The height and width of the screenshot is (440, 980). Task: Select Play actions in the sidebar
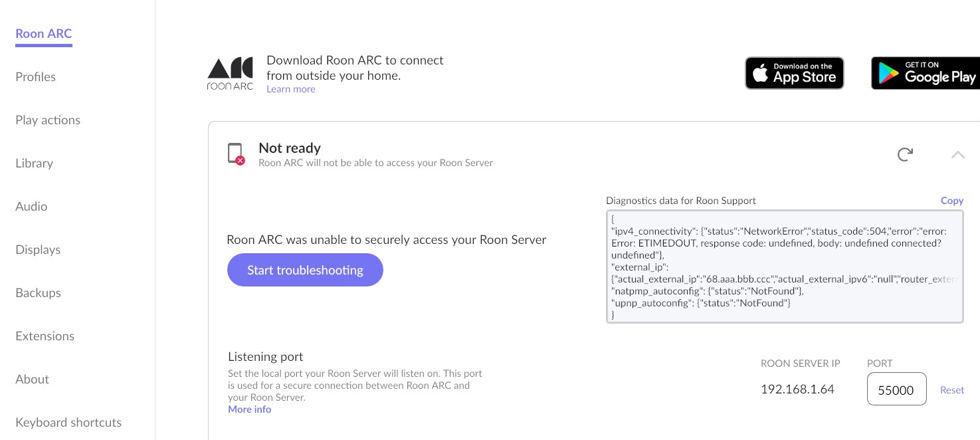click(47, 120)
